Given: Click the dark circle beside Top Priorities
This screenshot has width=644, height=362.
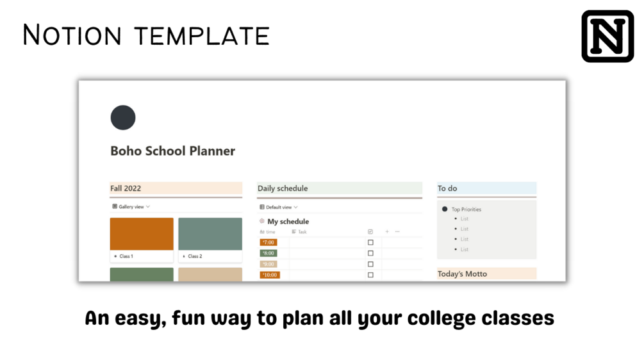Looking at the screenshot, I should coord(445,209).
